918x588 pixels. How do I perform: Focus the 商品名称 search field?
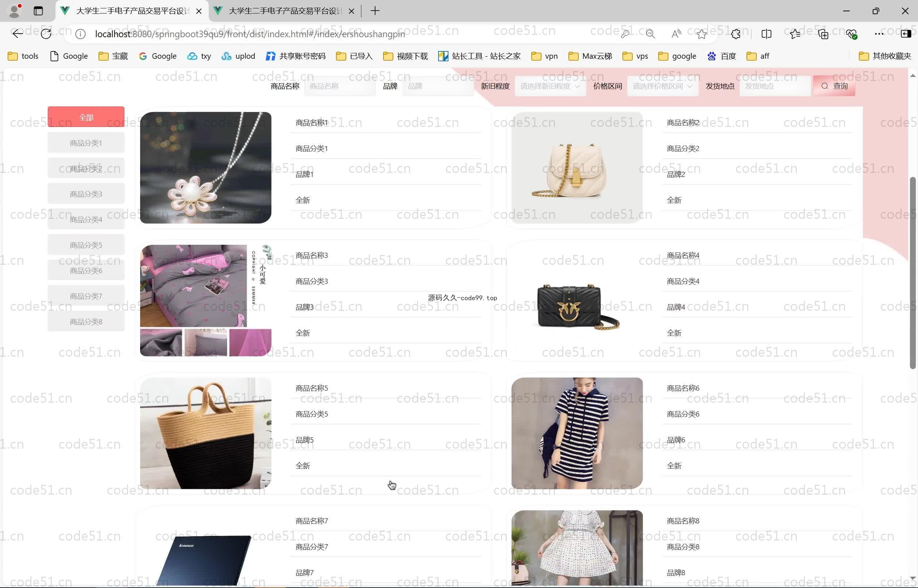[340, 86]
